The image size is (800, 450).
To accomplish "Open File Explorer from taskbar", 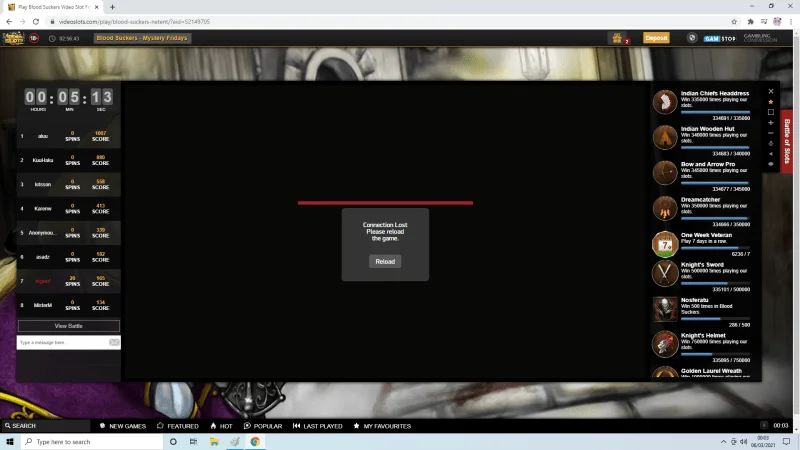I will pos(214,442).
